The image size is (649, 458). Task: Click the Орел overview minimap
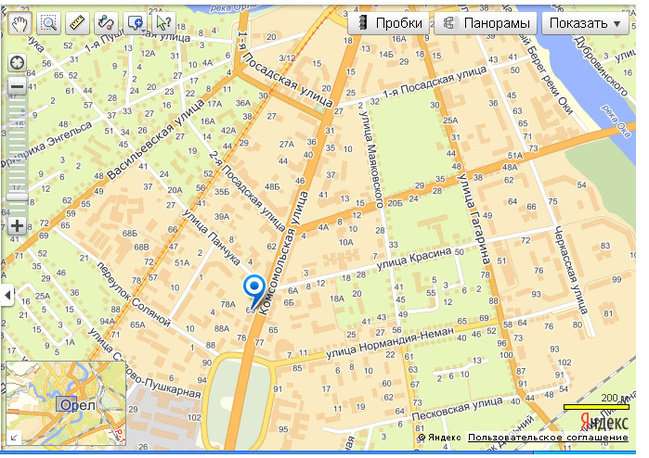(x=66, y=403)
